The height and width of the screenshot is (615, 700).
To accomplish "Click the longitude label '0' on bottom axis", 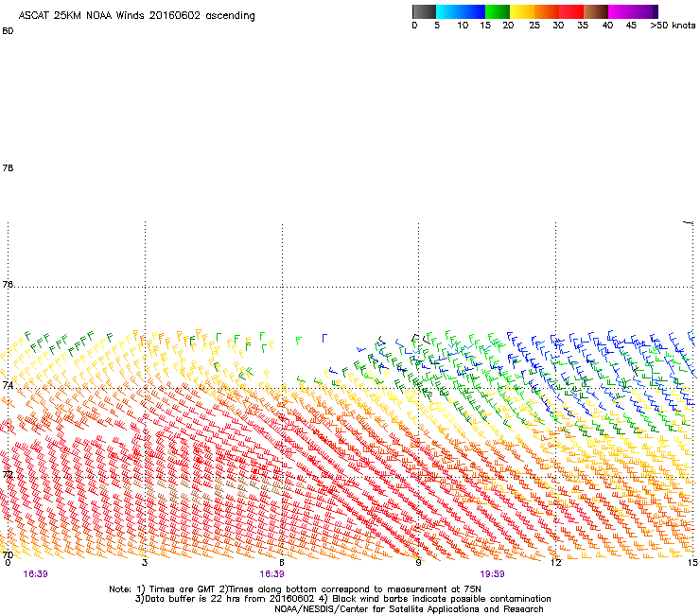I will [x=8, y=563].
